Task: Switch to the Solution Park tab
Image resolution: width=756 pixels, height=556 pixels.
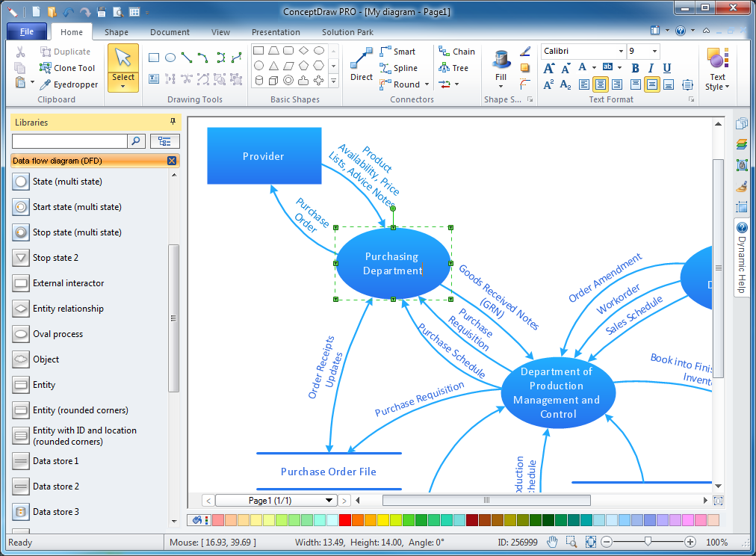Action: click(x=347, y=32)
